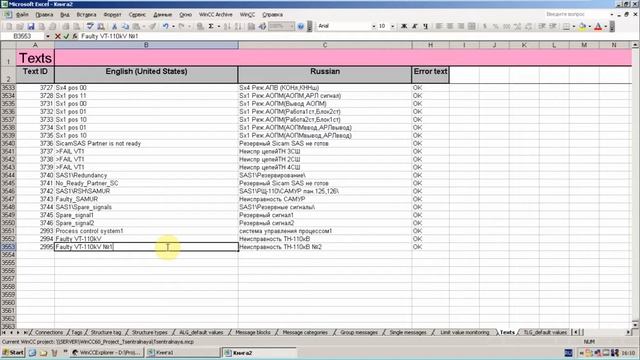Open AutoSum functions dropdown arrow

[219, 26]
